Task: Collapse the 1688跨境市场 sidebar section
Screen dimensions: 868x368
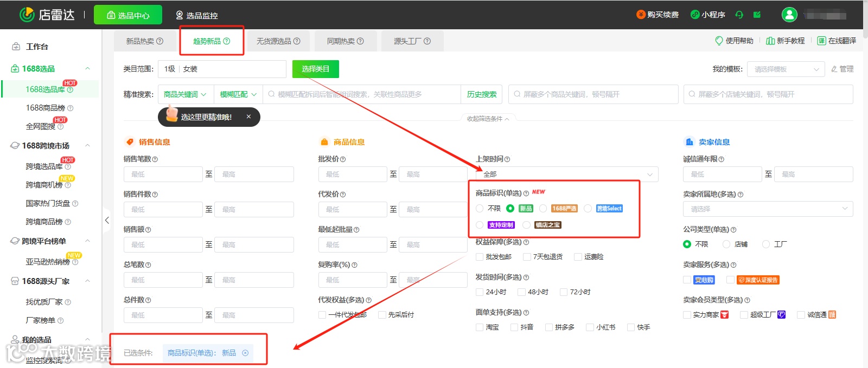Action: [x=88, y=146]
